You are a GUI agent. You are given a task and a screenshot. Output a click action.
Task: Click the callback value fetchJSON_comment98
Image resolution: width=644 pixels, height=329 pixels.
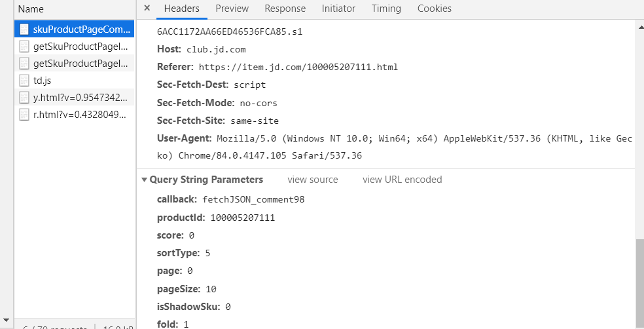[x=253, y=200]
